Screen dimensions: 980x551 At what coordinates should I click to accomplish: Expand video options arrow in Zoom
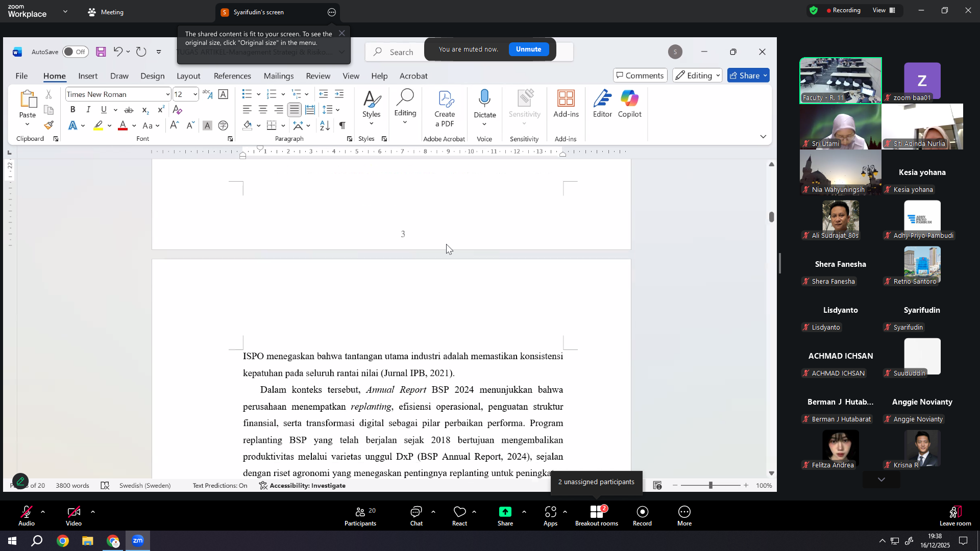click(x=93, y=511)
